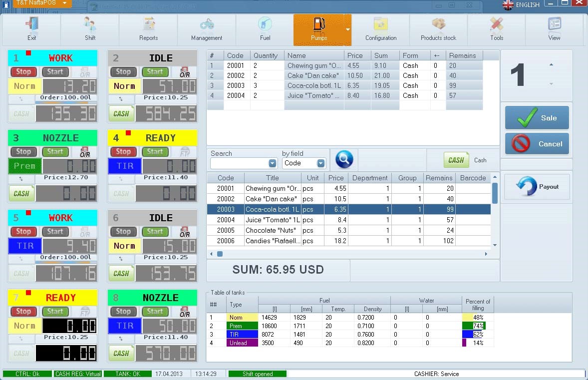Expand the Search box dropdown arrow
Viewport: 588px width, 380px height.
pos(273,163)
